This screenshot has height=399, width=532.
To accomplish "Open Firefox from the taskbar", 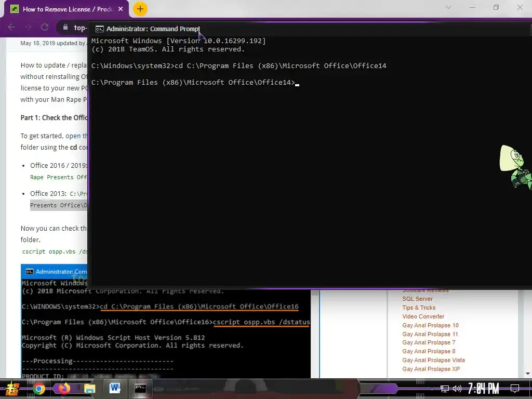I will (64, 388).
